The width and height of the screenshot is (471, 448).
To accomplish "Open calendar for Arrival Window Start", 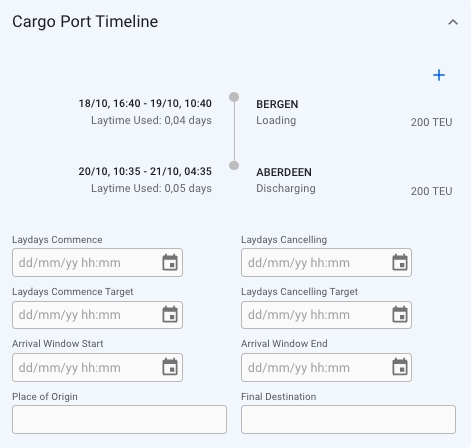I will tap(170, 367).
